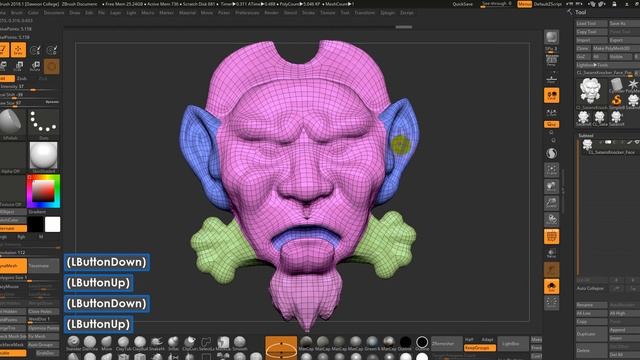Click the QuickSave button

coord(462,4)
